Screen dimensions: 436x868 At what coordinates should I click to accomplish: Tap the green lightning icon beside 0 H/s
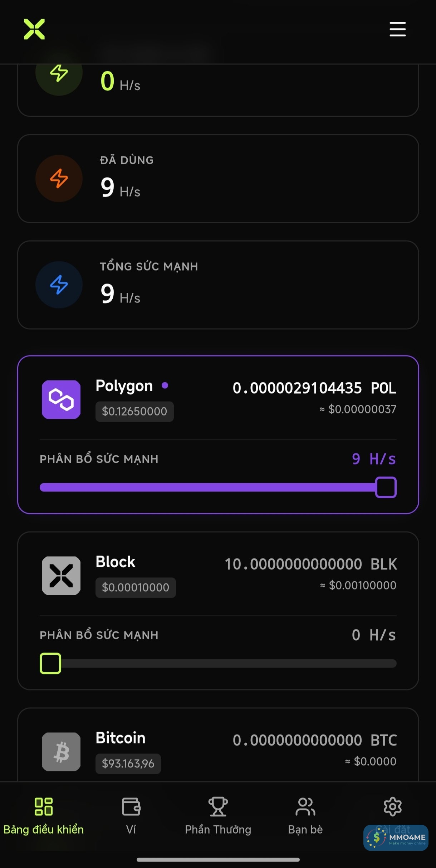click(x=59, y=73)
